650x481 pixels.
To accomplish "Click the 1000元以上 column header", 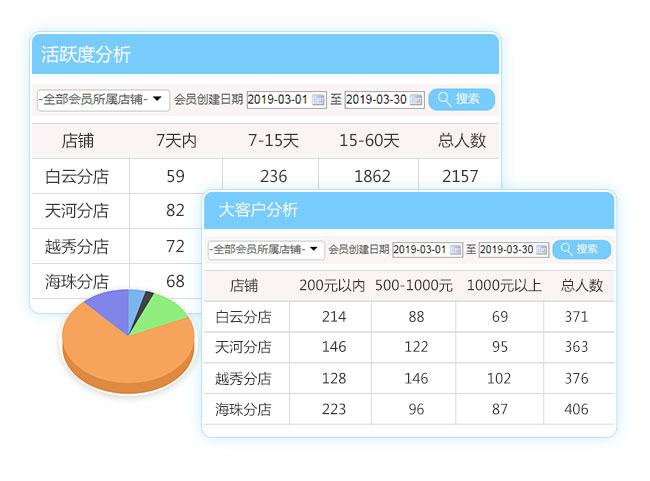I will click(x=504, y=286).
